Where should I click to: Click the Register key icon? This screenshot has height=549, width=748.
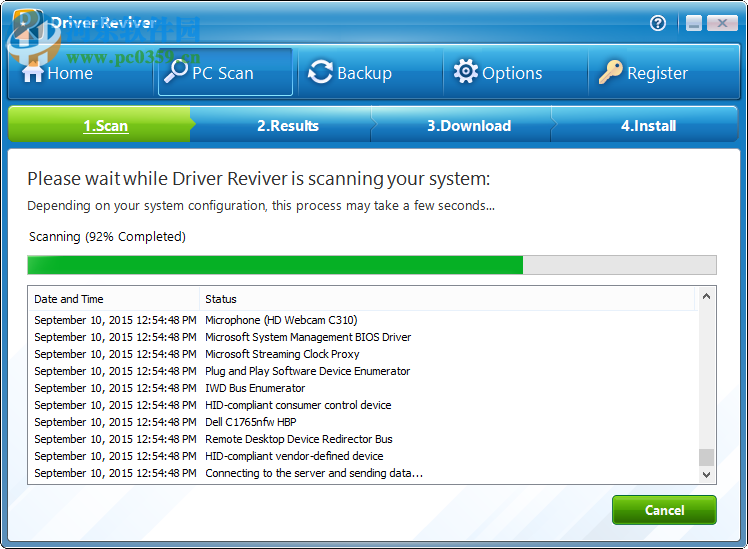pos(611,72)
